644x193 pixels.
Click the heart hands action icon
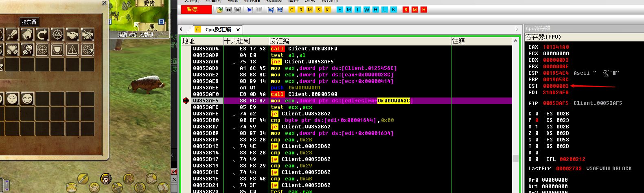(12, 50)
